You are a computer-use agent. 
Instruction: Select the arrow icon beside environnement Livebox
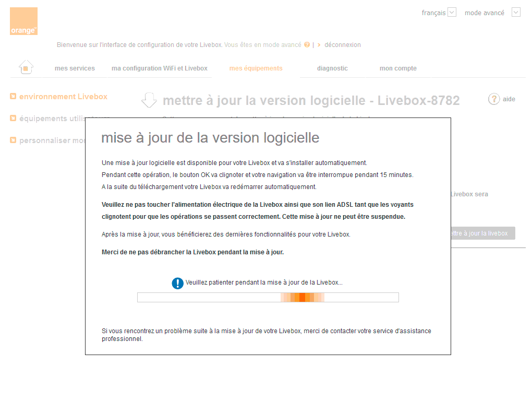coord(12,97)
